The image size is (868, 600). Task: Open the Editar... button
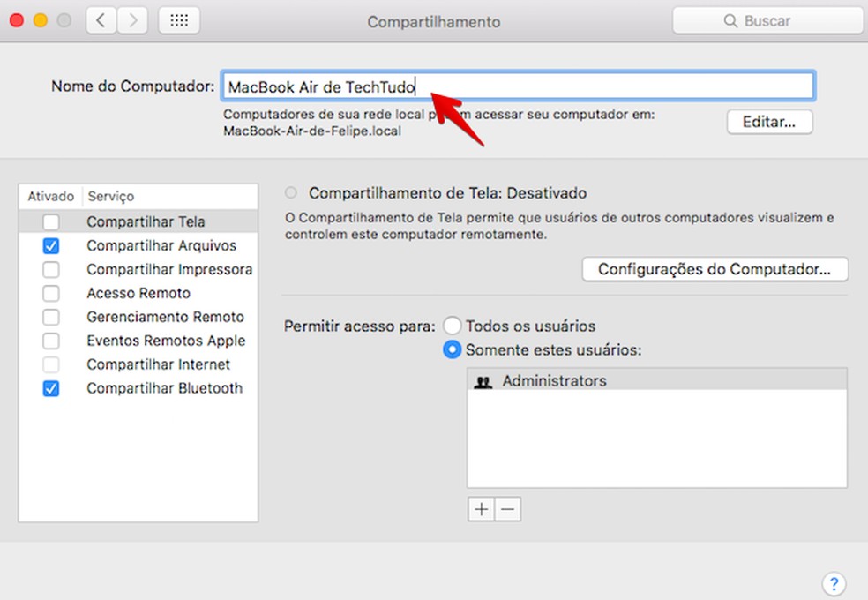point(769,122)
